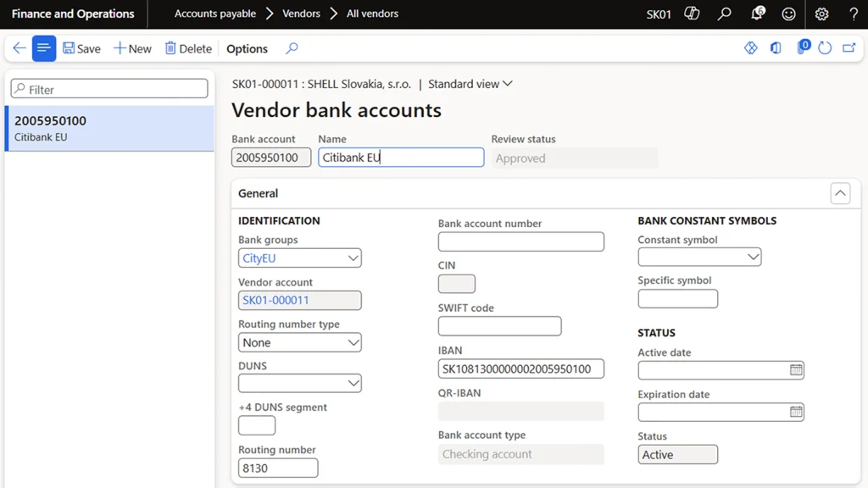868x488 pixels.
Task: Save the vendor bank account
Action: tap(81, 48)
